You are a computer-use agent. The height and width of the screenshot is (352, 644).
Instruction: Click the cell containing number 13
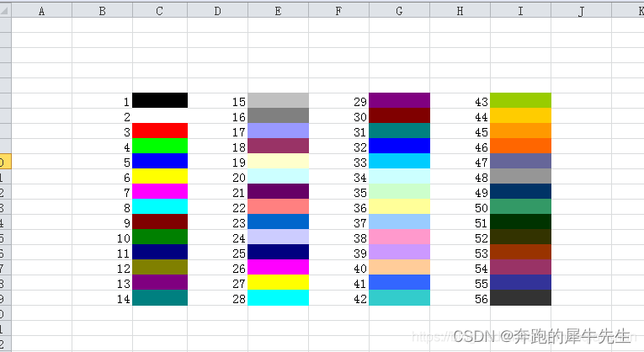pos(102,284)
